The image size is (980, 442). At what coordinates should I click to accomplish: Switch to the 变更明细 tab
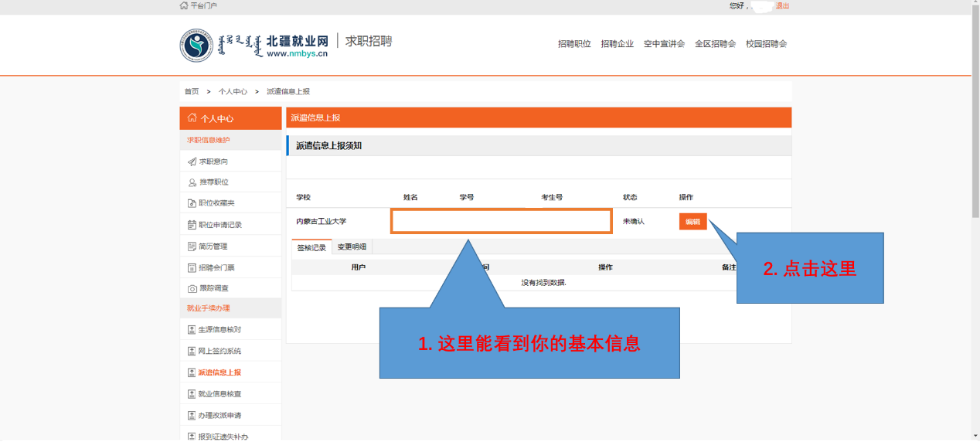[x=352, y=247]
